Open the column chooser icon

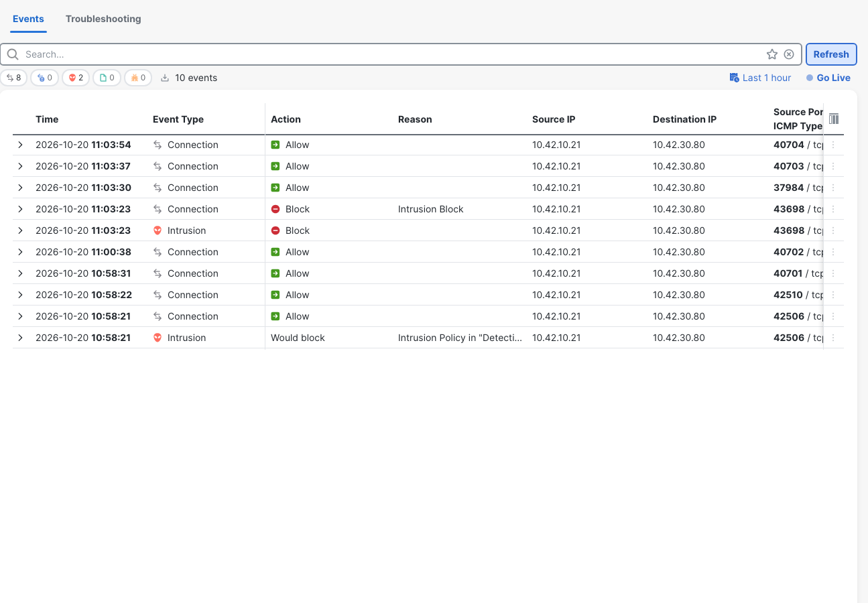[x=834, y=119]
